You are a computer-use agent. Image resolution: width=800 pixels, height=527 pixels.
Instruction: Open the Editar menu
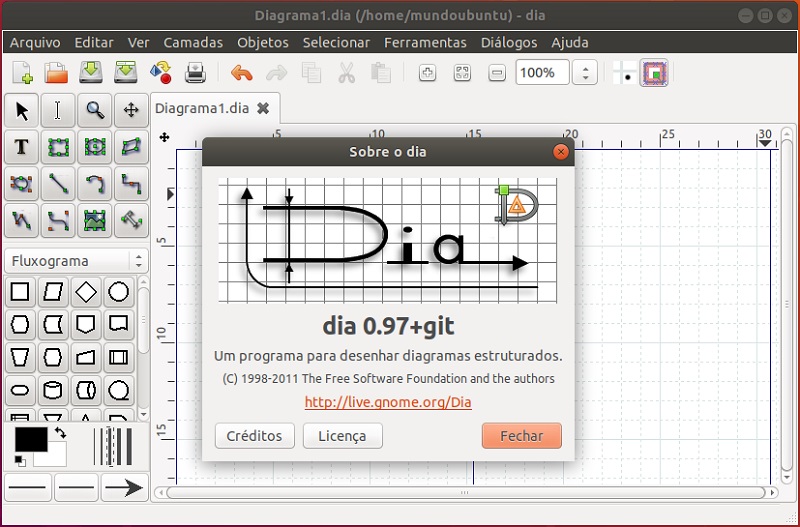click(94, 42)
